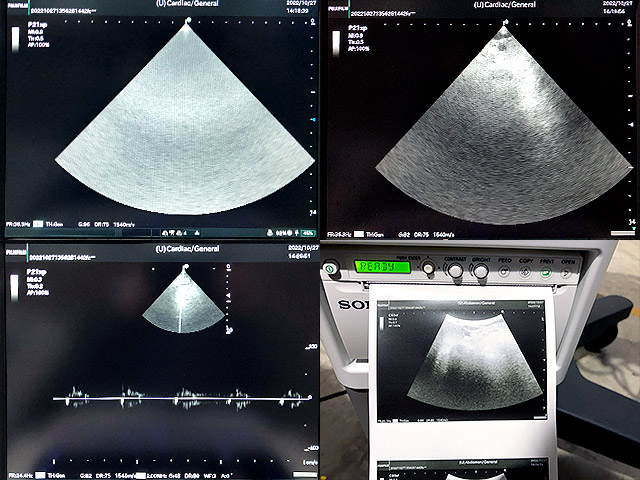Click the Doppler sample line in the small sector
This screenshot has height=480, width=640.
point(179,310)
